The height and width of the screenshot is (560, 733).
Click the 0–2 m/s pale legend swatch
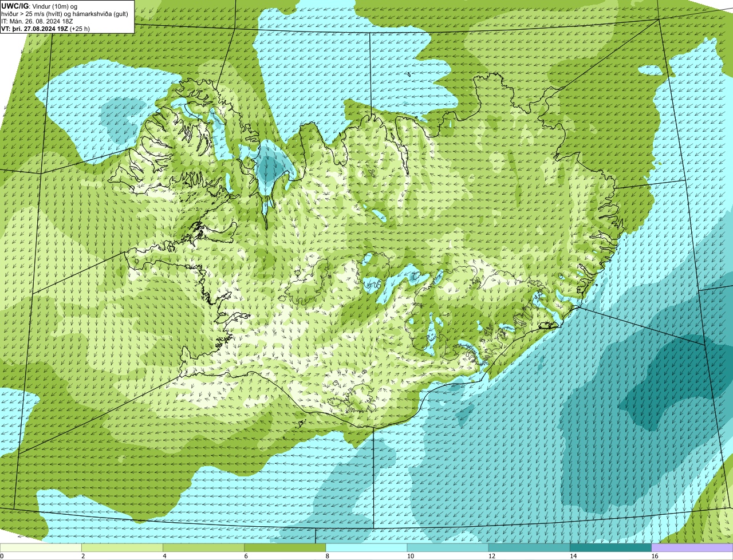coord(41,548)
